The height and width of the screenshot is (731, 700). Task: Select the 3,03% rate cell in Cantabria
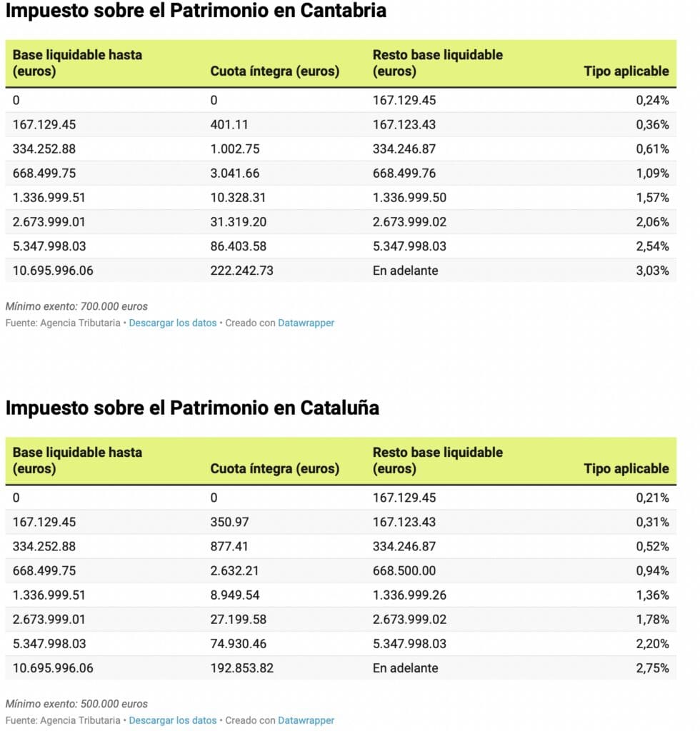point(652,271)
